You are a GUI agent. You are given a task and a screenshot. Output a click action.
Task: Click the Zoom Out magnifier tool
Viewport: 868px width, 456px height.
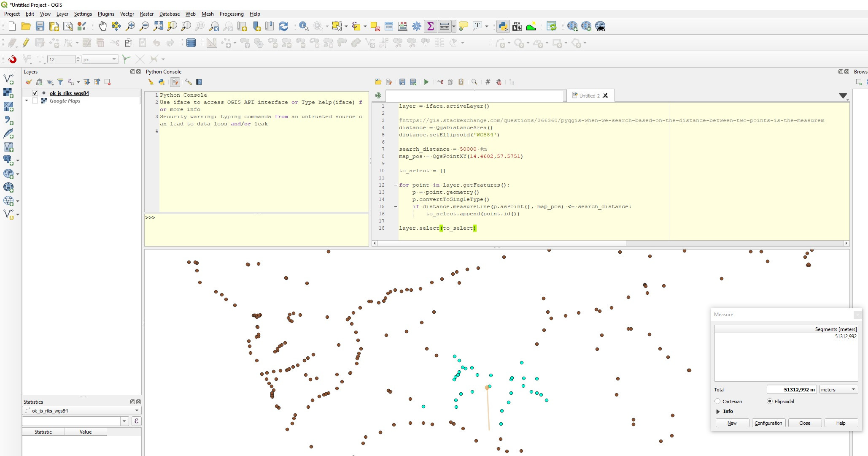click(x=144, y=26)
